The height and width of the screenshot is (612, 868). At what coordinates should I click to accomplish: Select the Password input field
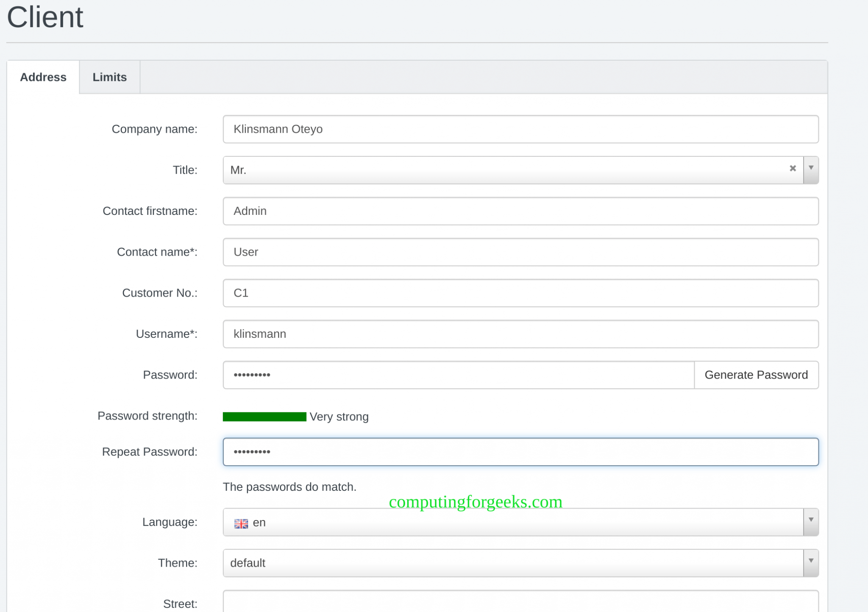(x=424, y=375)
